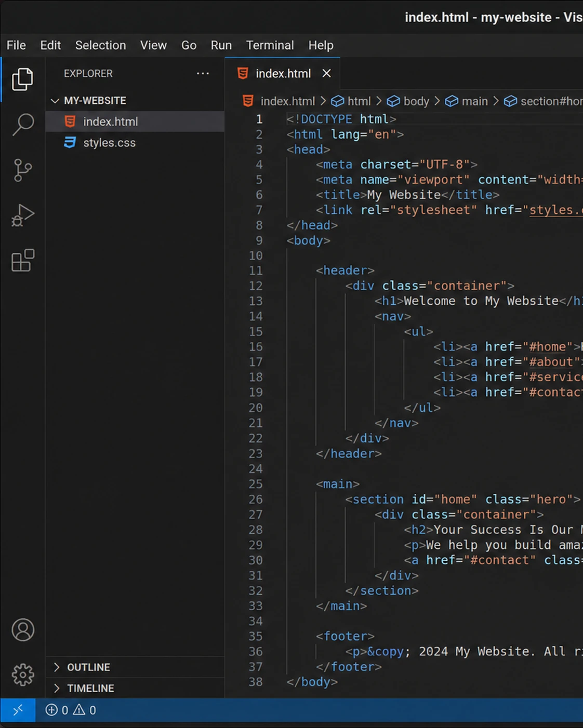
Task: Open the Terminal menu
Action: [270, 45]
